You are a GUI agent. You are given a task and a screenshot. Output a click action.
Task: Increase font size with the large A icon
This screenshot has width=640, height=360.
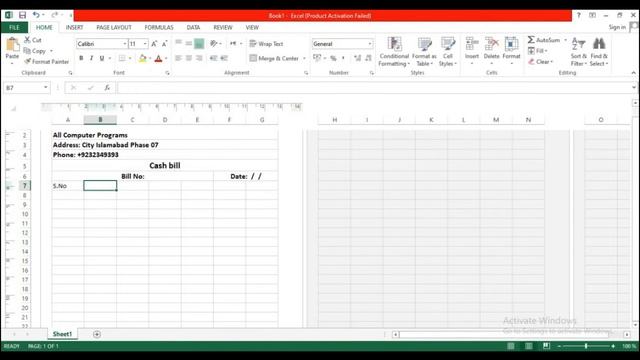[x=154, y=44]
